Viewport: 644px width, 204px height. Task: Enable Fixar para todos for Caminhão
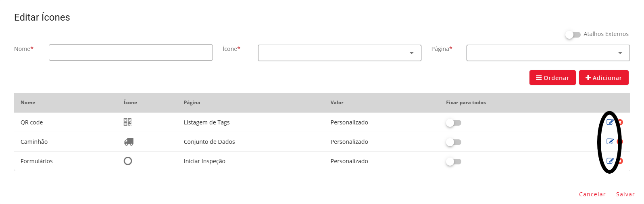[x=454, y=142]
